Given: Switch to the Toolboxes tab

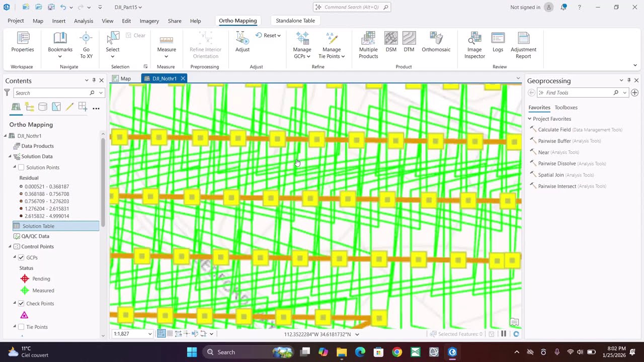Looking at the screenshot, I should tap(566, 108).
